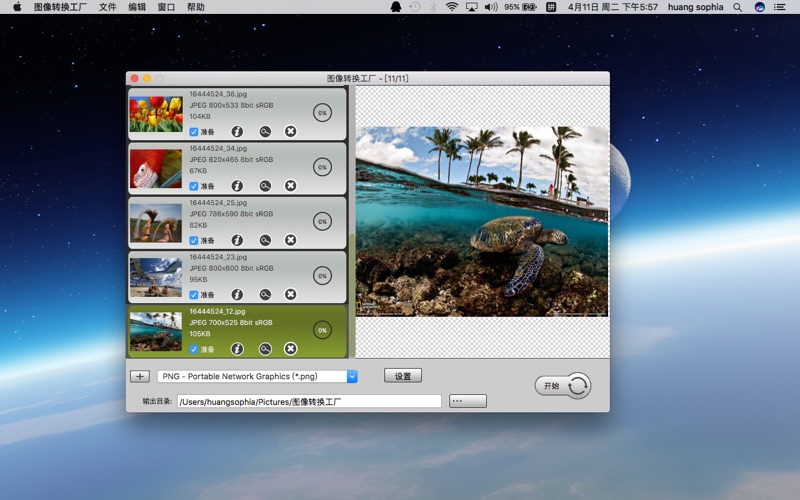Viewport: 800px width, 500px height.
Task: Open the 编辑 menu
Action: [137, 7]
